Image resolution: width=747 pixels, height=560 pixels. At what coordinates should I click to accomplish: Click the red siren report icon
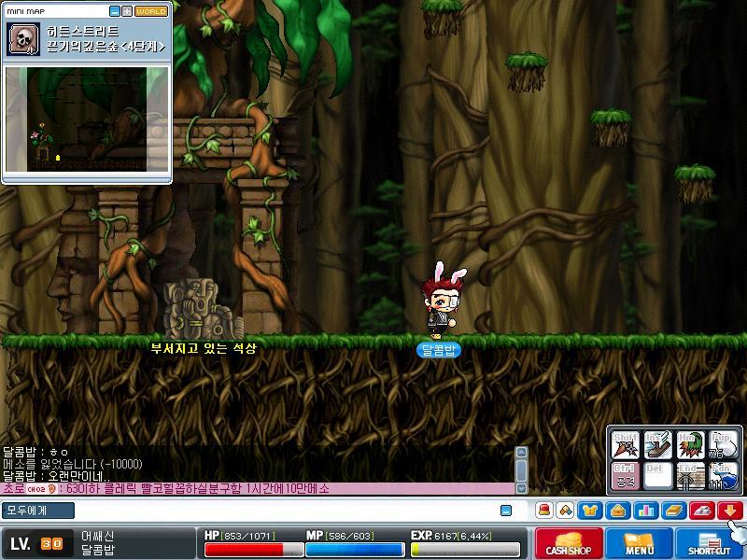click(x=544, y=511)
